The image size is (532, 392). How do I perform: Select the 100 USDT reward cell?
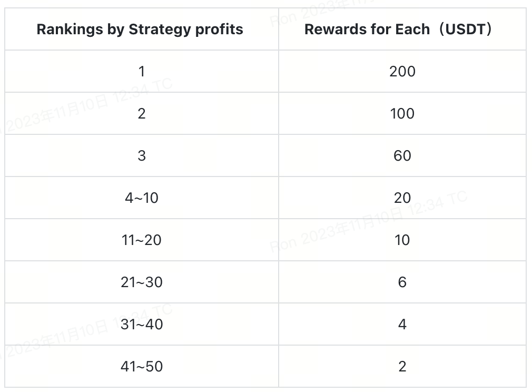(402, 113)
